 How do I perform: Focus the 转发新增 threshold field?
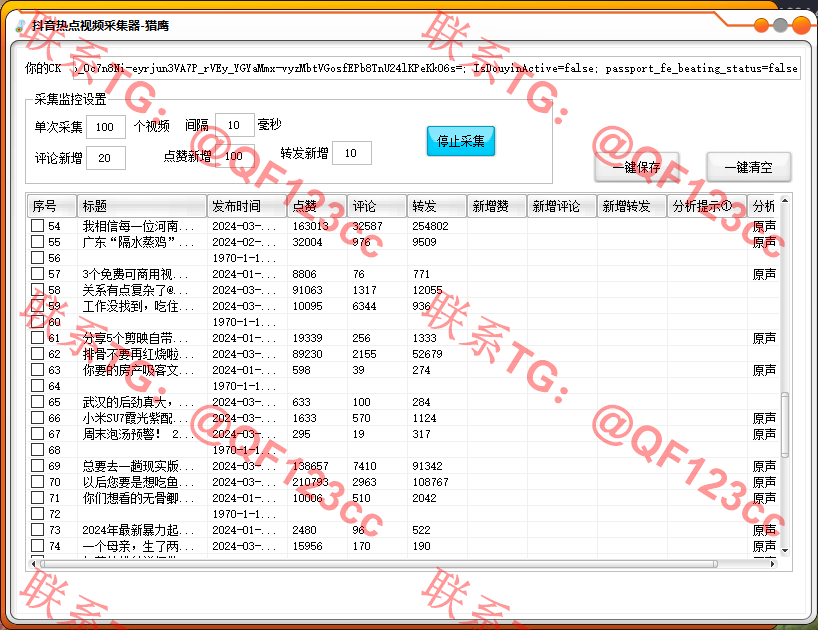352,153
